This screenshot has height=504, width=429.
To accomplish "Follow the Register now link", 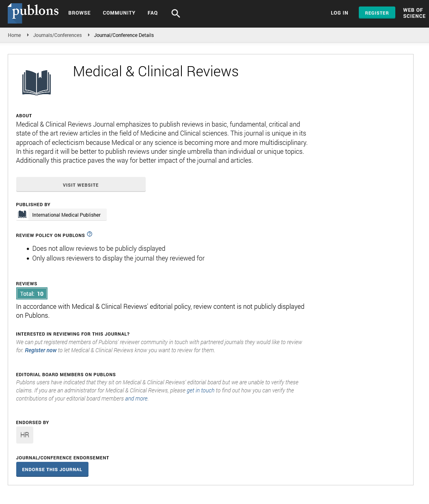I will [x=41, y=350].
